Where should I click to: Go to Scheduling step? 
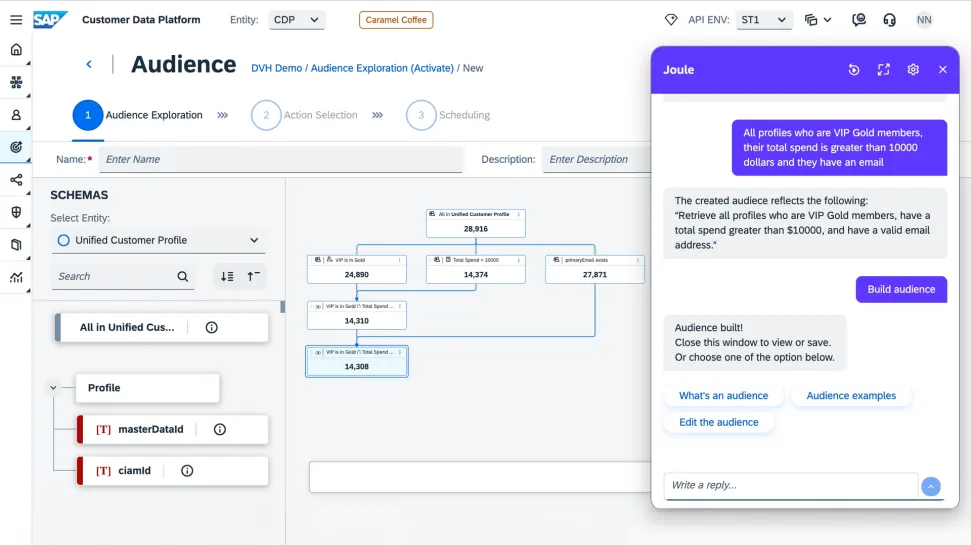pos(421,115)
